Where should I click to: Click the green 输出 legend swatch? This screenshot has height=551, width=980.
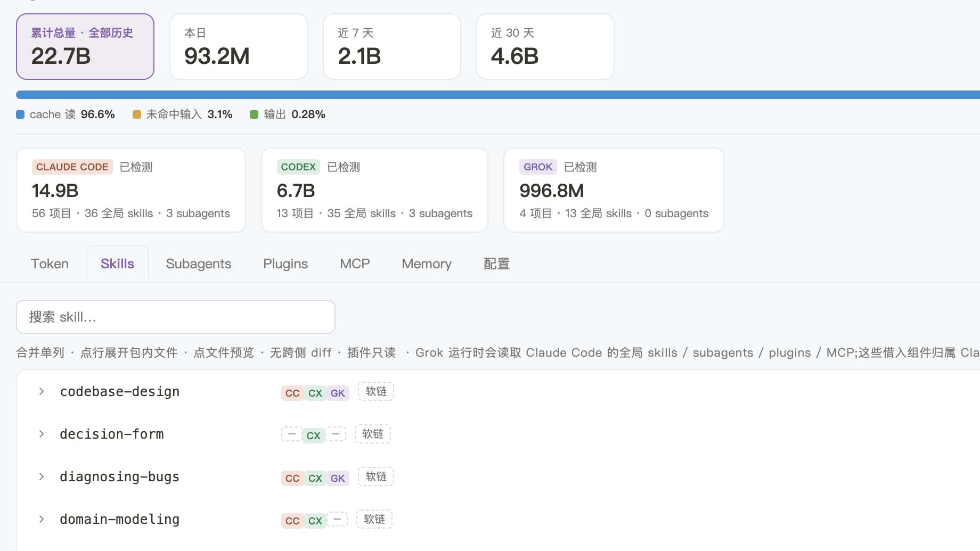pyautogui.click(x=254, y=114)
